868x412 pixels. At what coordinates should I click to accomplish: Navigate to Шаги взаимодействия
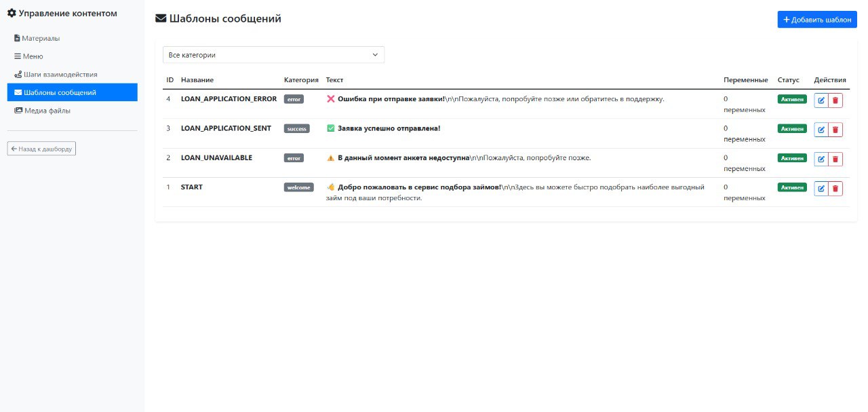coord(60,74)
